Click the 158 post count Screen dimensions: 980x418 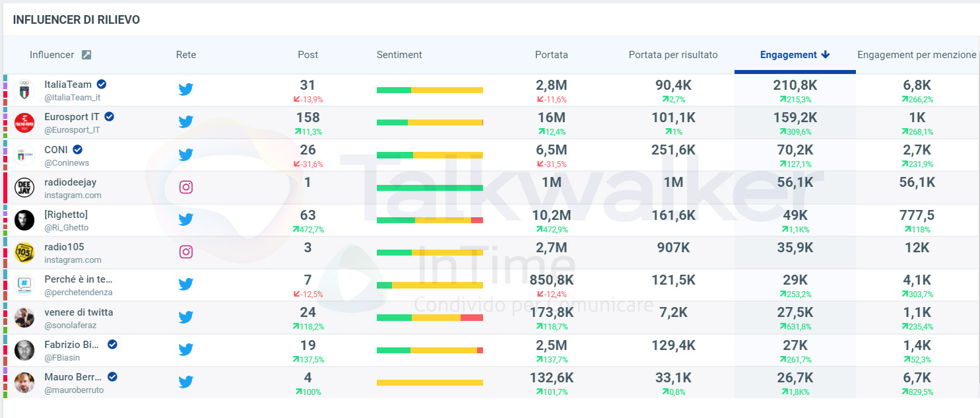308,118
